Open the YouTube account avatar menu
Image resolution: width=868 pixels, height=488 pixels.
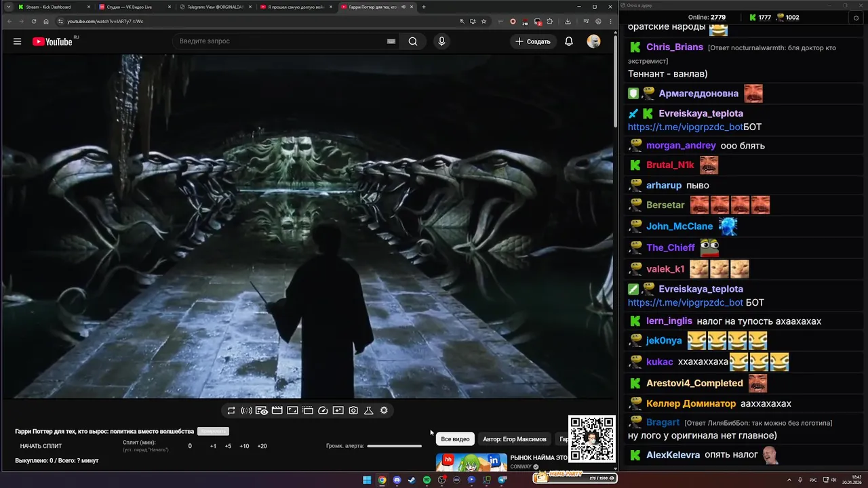tap(593, 41)
